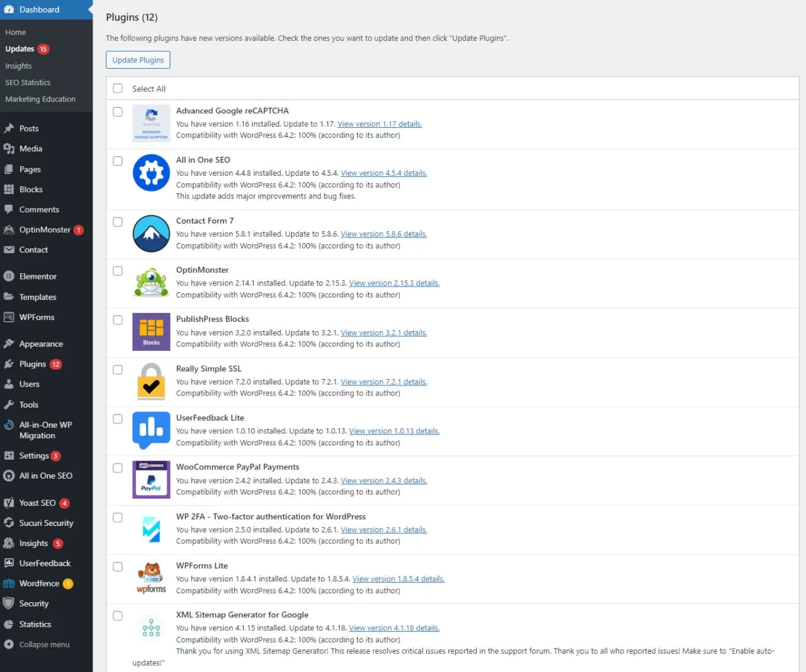Click the Contact Form 7 mountain icon
The image size is (806, 672).
pos(151,234)
